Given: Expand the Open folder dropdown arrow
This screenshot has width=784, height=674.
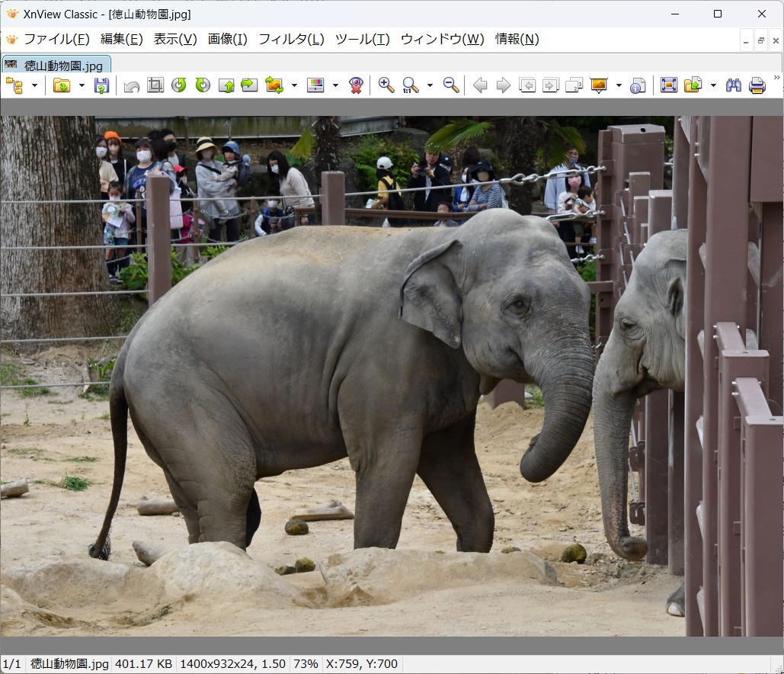Looking at the screenshot, I should tap(82, 85).
